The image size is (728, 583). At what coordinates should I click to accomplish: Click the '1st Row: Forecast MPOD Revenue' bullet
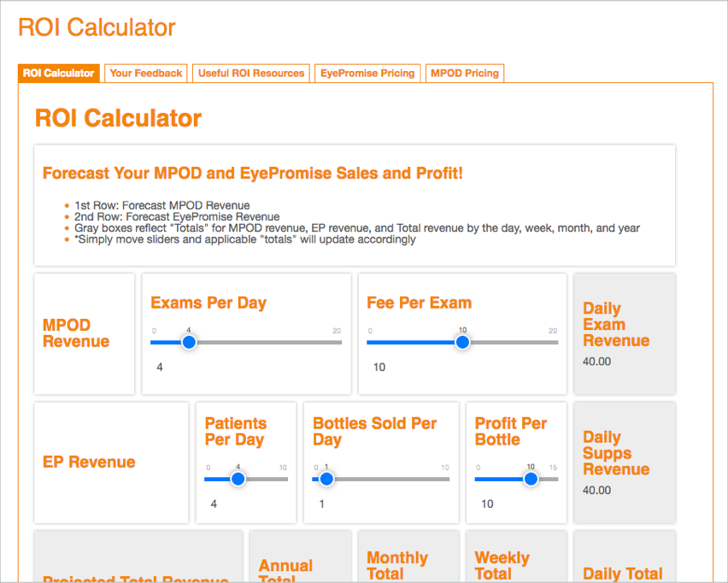[x=162, y=205]
